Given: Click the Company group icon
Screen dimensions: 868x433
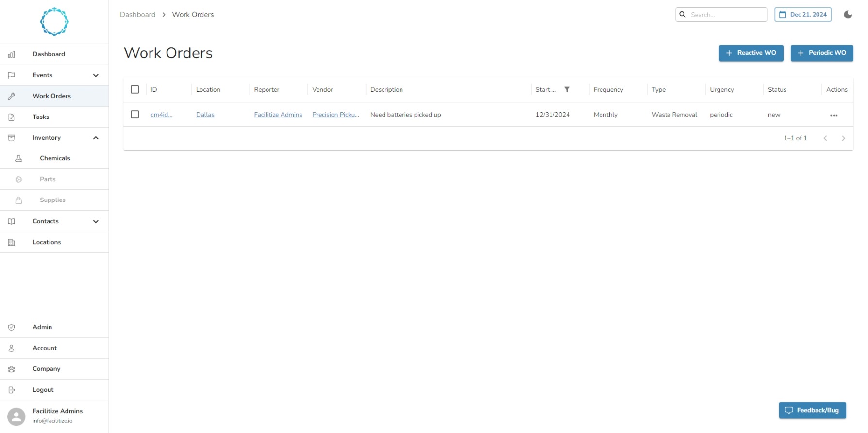Looking at the screenshot, I should coord(12,369).
